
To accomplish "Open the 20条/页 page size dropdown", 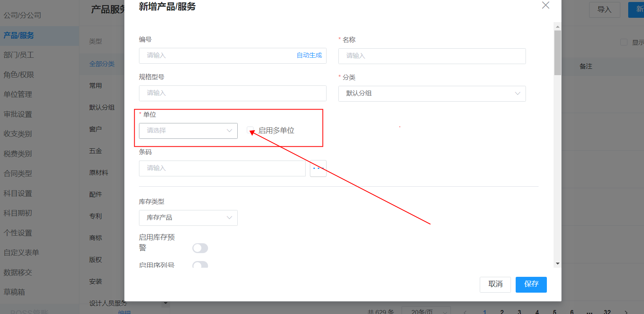I will point(426,311).
